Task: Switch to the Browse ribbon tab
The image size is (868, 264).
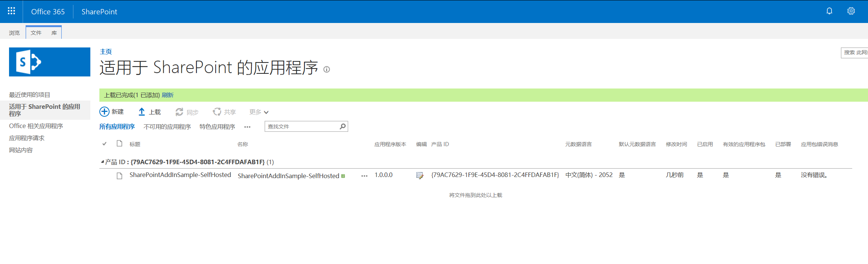Action: tap(14, 33)
